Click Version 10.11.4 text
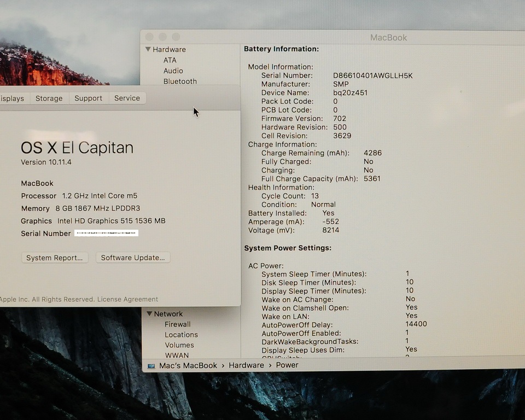525x420 pixels. 46,162
